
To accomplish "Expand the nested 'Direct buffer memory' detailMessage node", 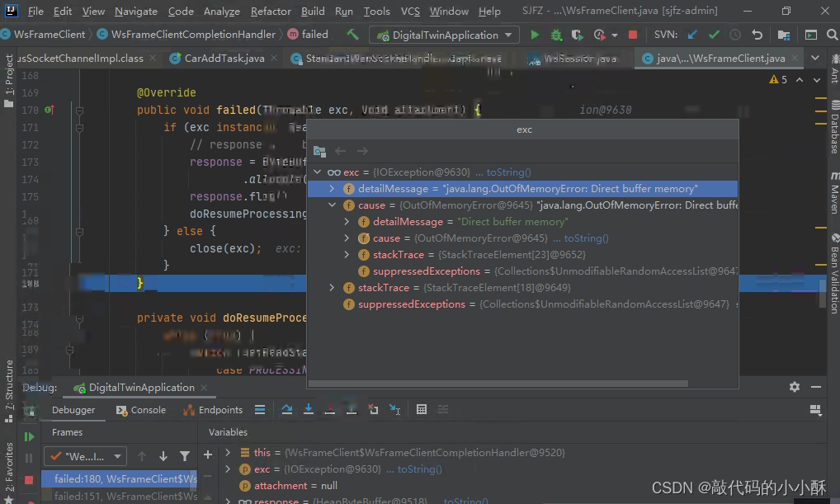I will tap(347, 222).
